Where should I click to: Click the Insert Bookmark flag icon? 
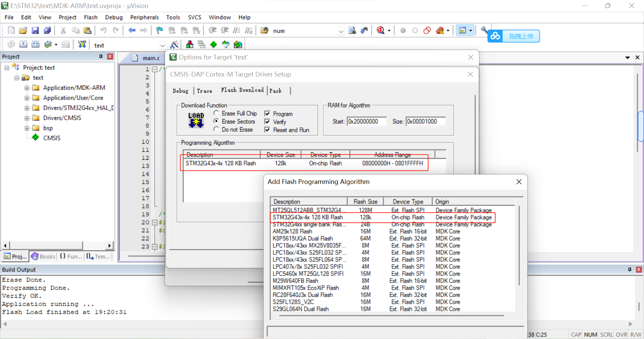pos(160,31)
